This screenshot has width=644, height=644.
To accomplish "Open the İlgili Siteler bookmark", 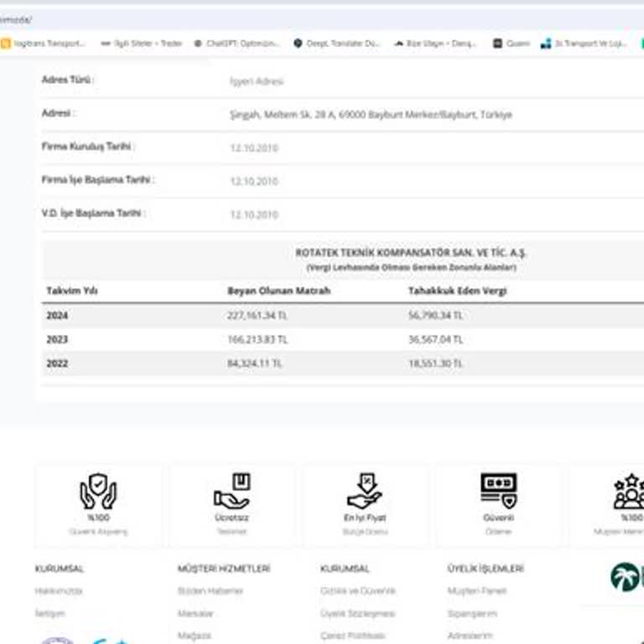I will tap(141, 44).
